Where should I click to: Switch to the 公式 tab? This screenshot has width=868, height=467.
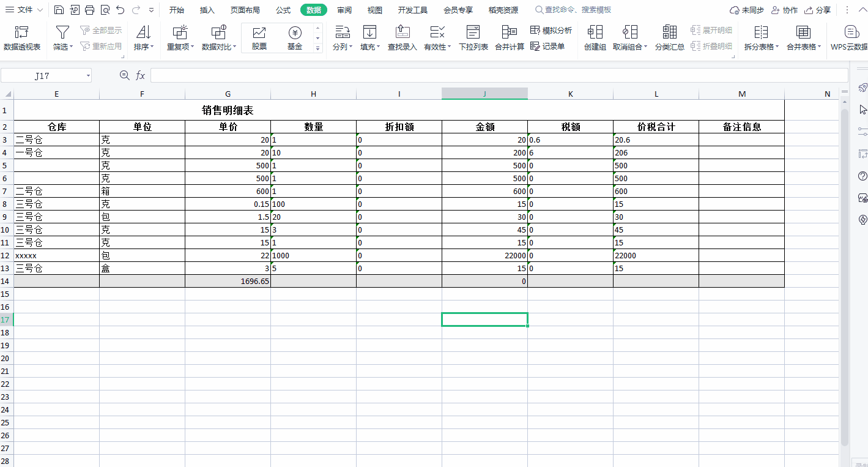point(283,10)
